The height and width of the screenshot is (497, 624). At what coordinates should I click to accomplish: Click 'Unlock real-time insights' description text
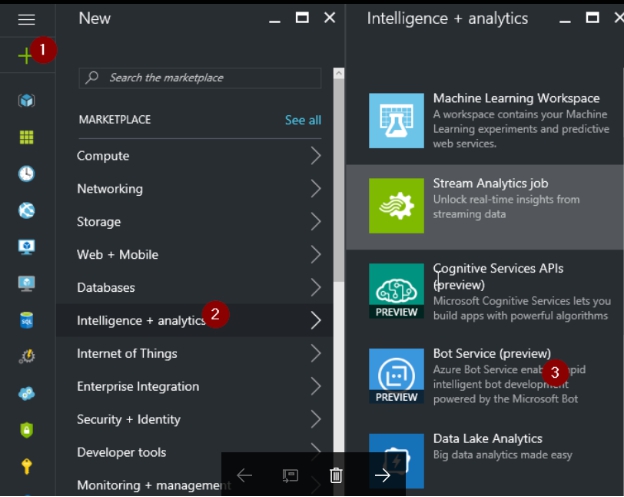(506, 207)
